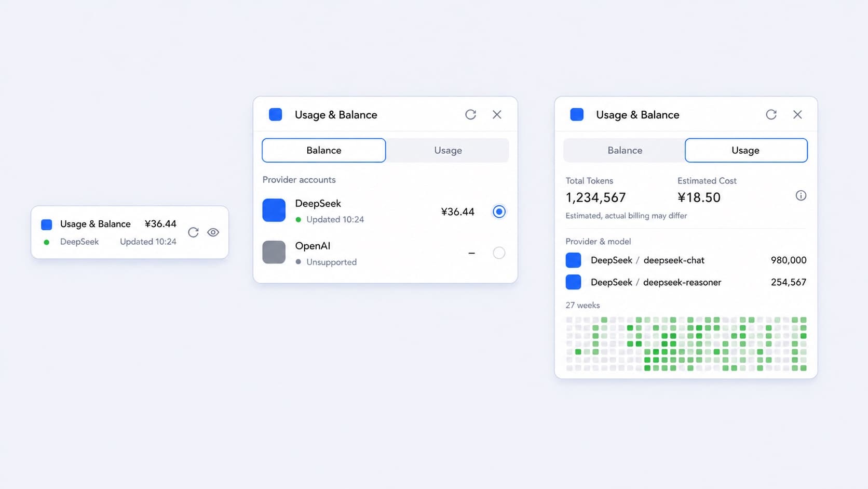Switch to Balance tab in the right panel
868x489 pixels.
click(x=625, y=150)
